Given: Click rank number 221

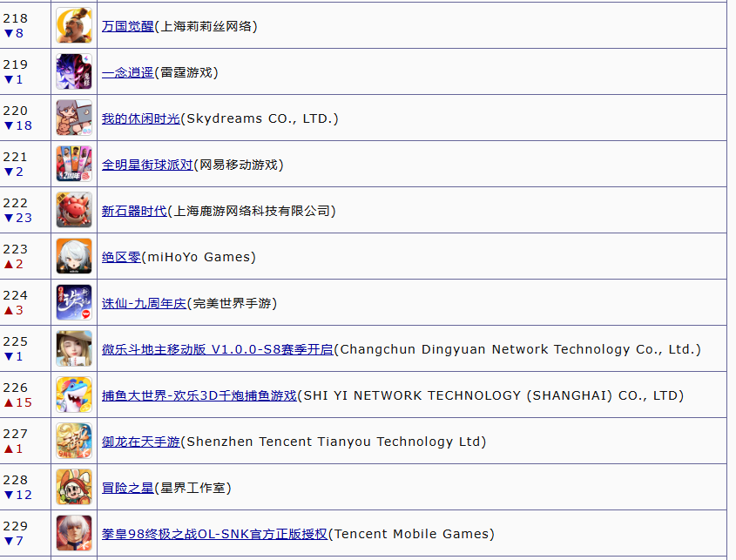Looking at the screenshot, I should 16,157.
